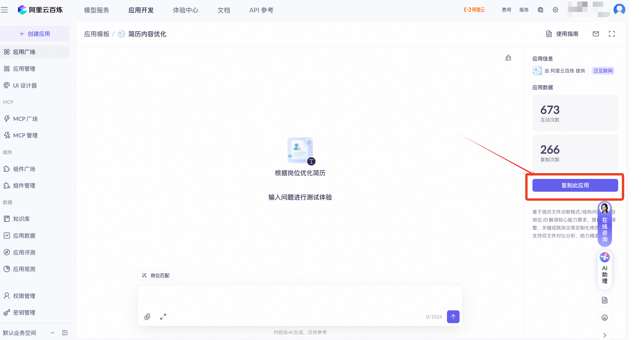The image size is (644, 340).
Task: Click the paperclip attachment icon
Action: click(x=147, y=317)
